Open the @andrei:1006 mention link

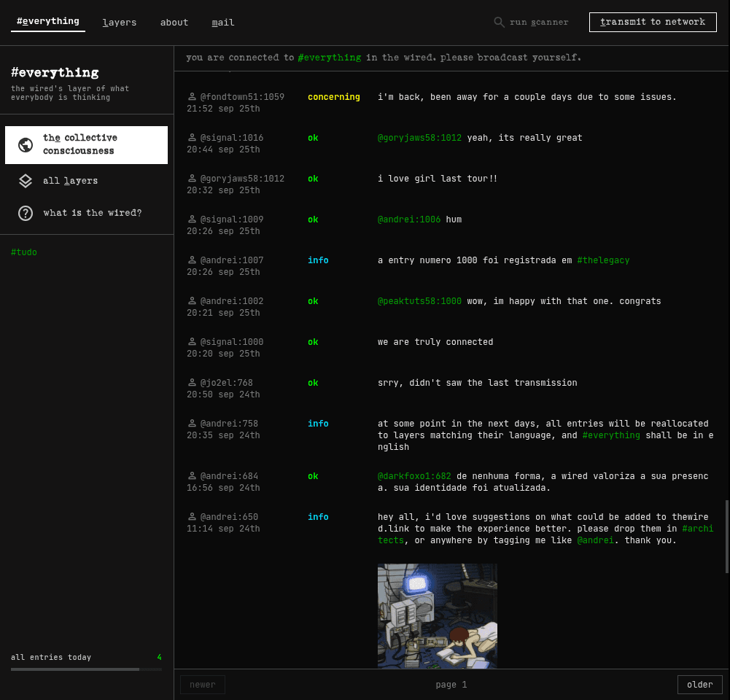click(409, 219)
